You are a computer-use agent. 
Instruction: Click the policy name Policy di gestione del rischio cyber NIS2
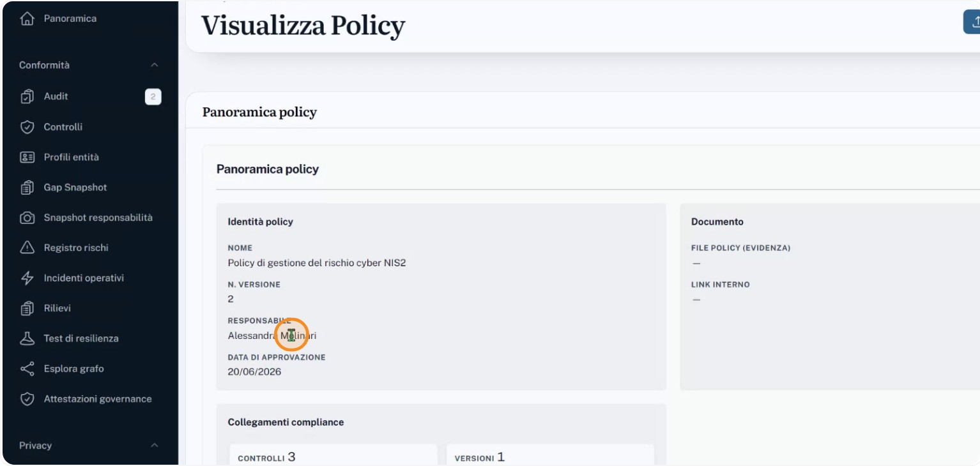(x=317, y=263)
